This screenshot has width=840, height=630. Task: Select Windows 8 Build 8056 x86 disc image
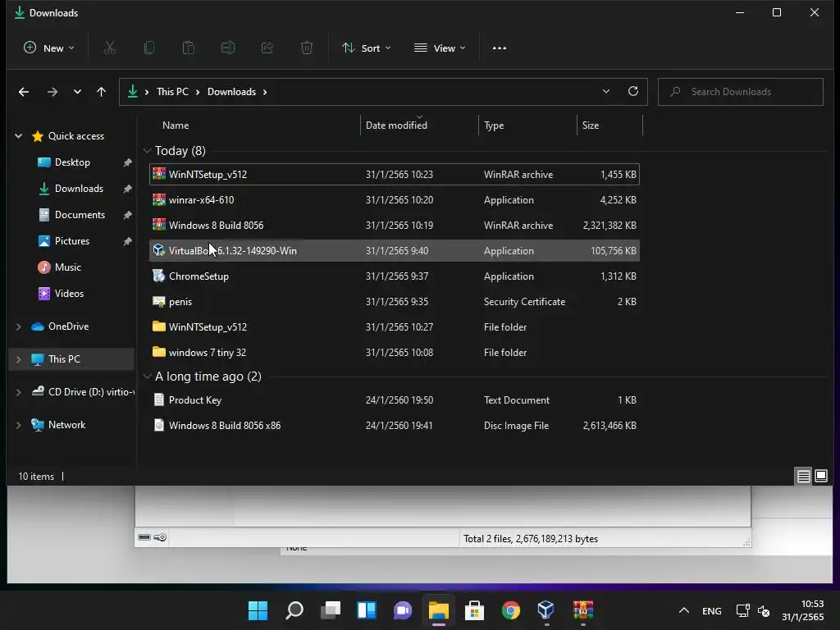[x=395, y=426]
